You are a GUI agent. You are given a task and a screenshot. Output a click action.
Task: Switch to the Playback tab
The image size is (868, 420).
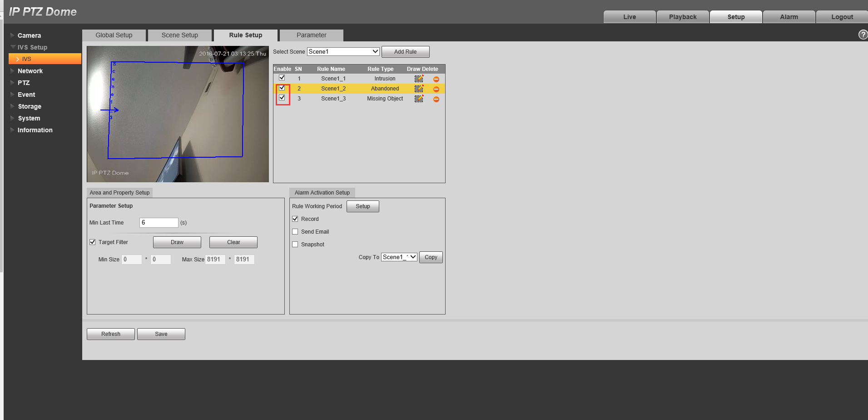click(x=683, y=17)
